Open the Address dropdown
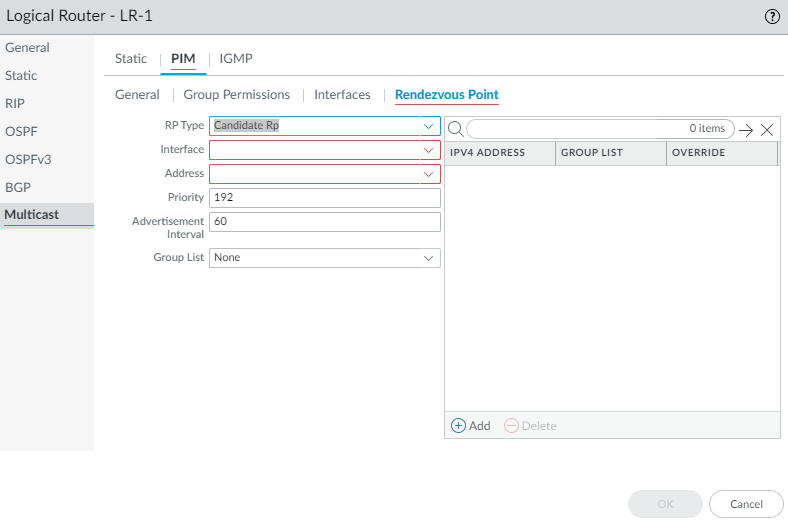This screenshot has height=532, width=788. pyautogui.click(x=428, y=174)
